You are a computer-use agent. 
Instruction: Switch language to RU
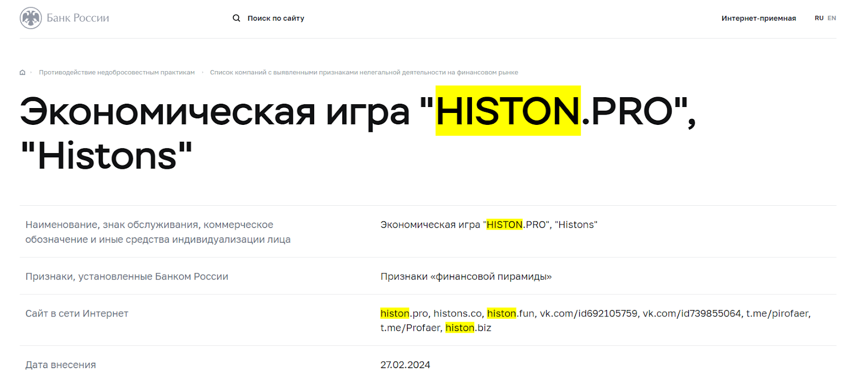819,18
